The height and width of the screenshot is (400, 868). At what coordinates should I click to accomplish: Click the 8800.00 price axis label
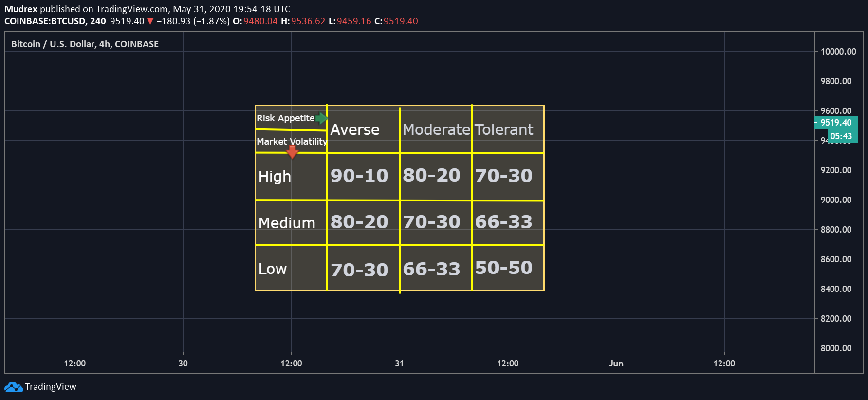click(836, 230)
